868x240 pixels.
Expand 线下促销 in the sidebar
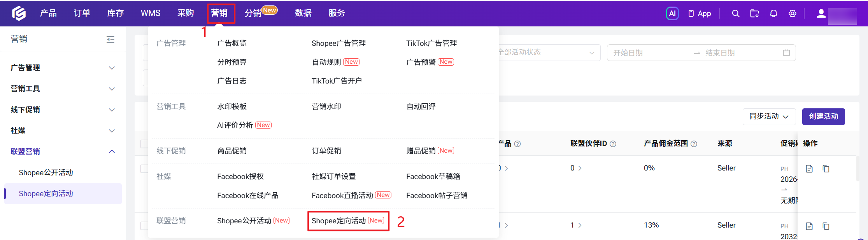[63, 110]
